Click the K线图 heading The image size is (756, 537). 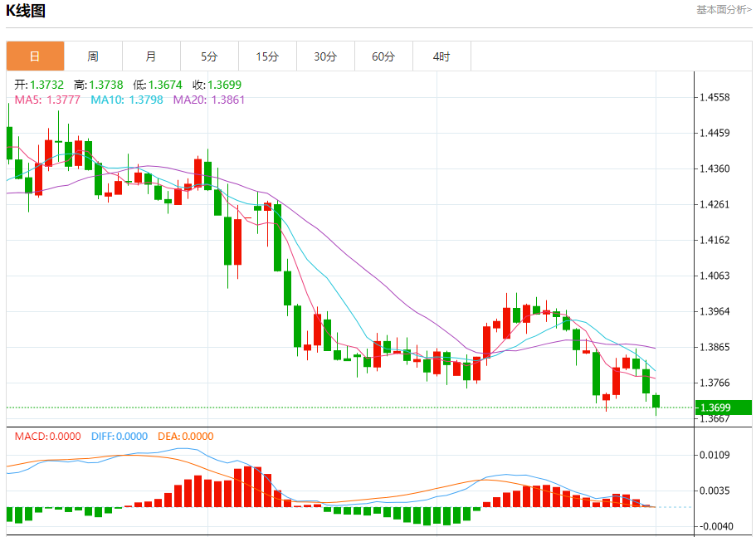pos(26,11)
